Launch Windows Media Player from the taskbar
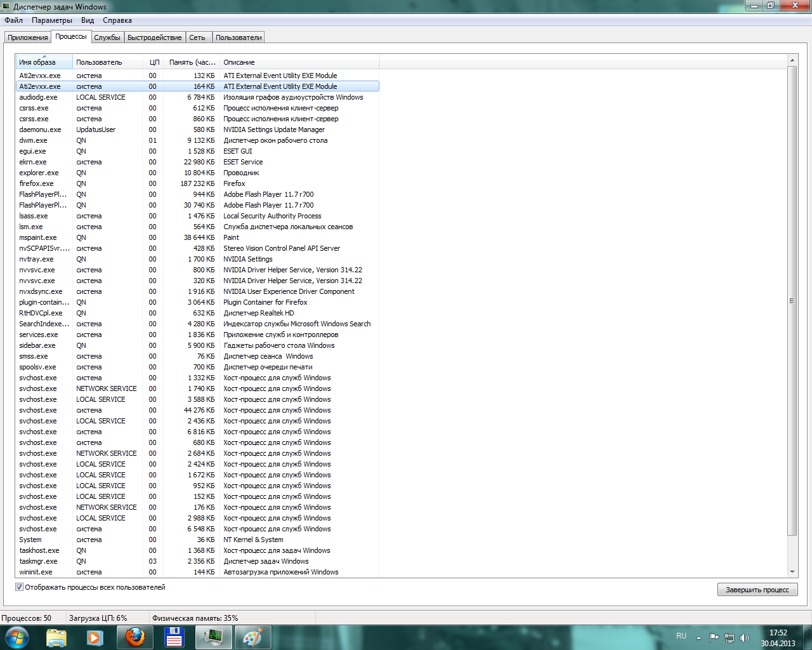Screen dimensions: 812x650 tap(95, 637)
